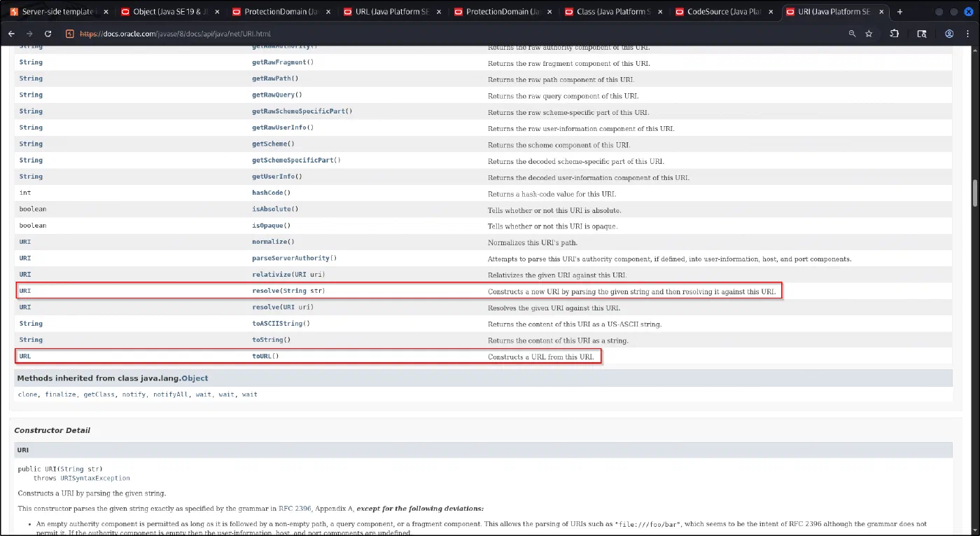980x536 pixels.
Task: Open a new browser tab
Action: point(899,12)
